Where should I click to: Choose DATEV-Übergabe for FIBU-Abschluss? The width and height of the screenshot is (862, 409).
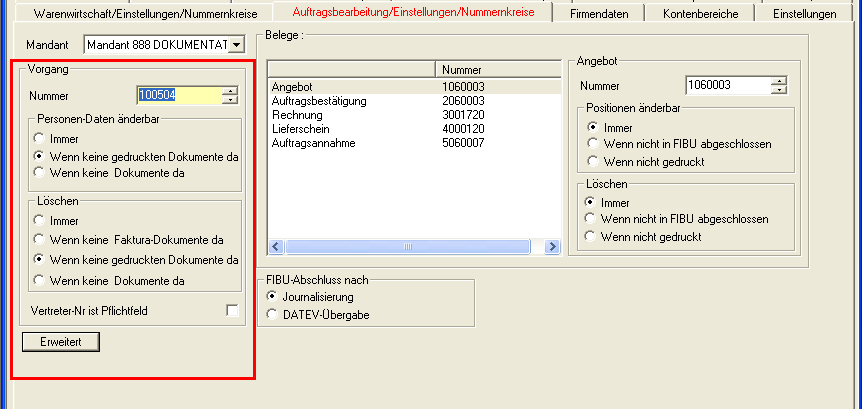[272, 314]
